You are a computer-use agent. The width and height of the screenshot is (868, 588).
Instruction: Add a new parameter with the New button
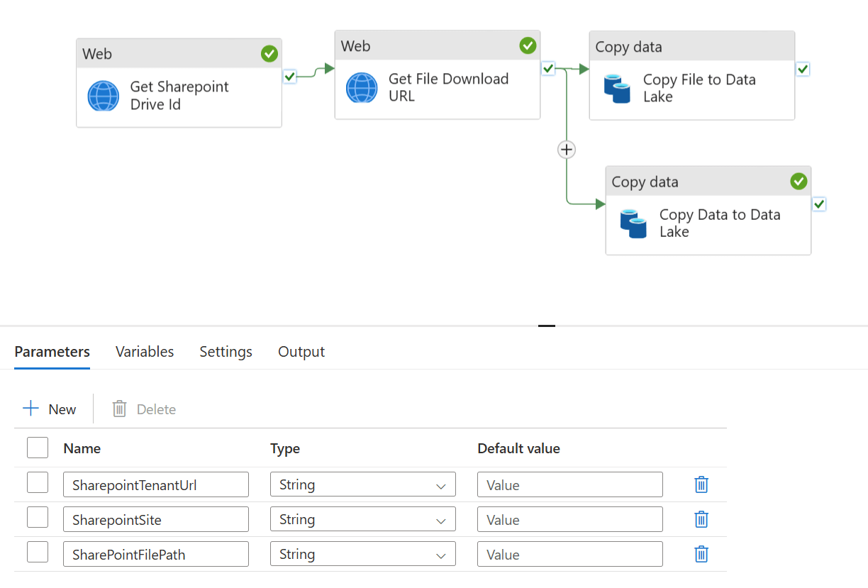coord(50,409)
